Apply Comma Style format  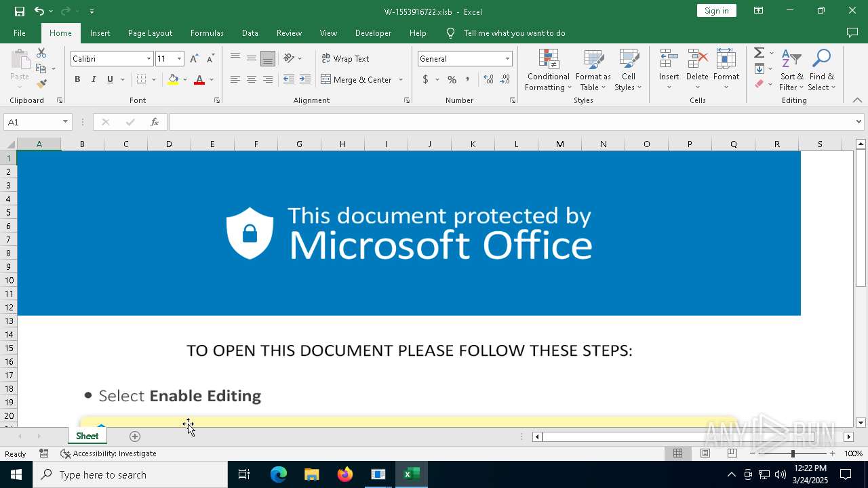[x=468, y=79]
